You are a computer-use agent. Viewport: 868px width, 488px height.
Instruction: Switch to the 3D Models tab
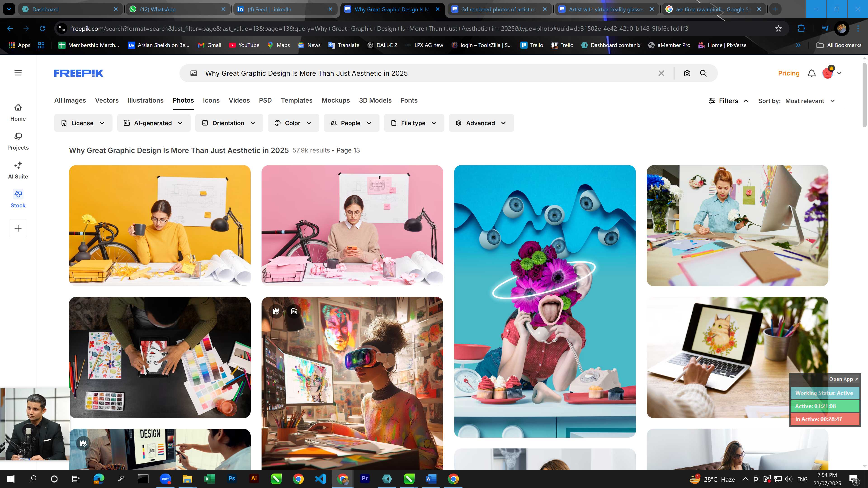tap(375, 100)
